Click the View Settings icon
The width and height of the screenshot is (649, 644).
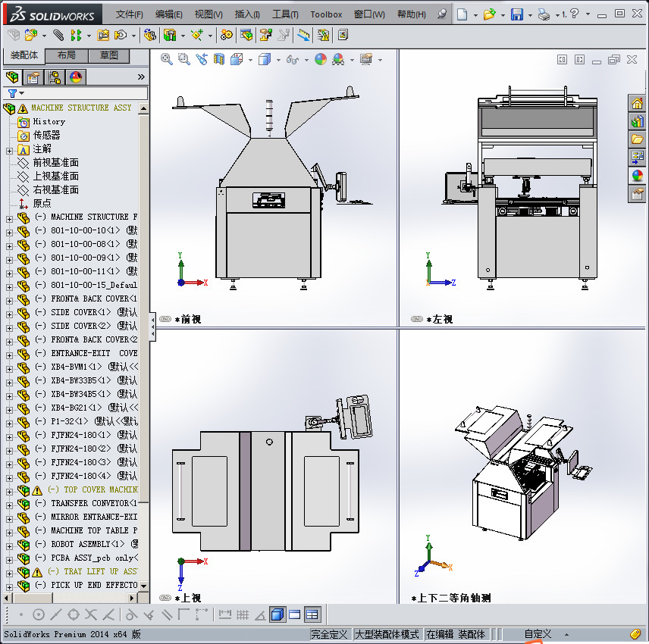[366, 60]
